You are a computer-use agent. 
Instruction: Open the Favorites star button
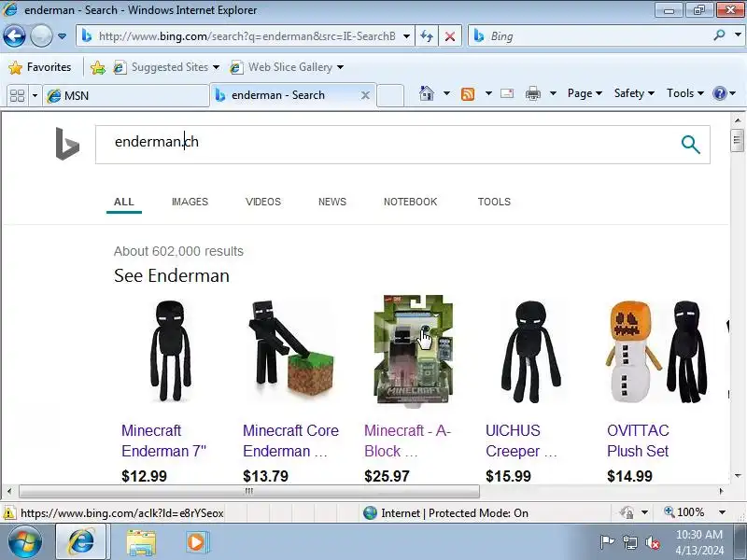coord(39,67)
